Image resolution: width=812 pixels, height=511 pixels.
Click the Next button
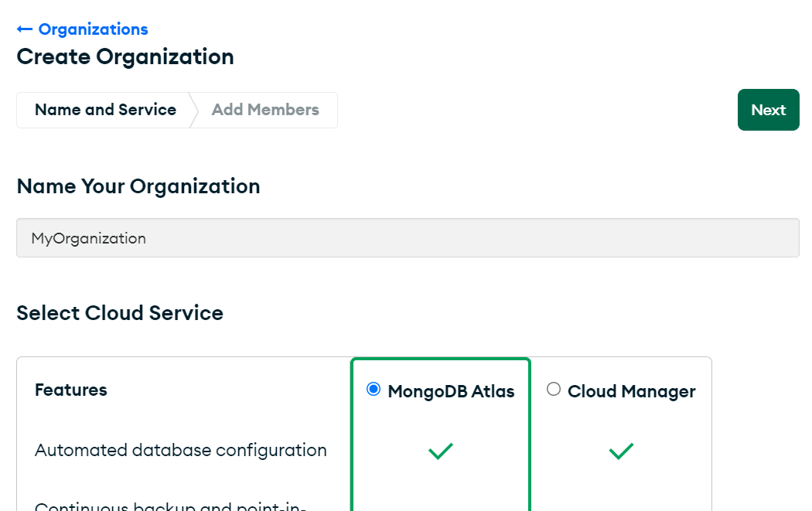point(768,110)
